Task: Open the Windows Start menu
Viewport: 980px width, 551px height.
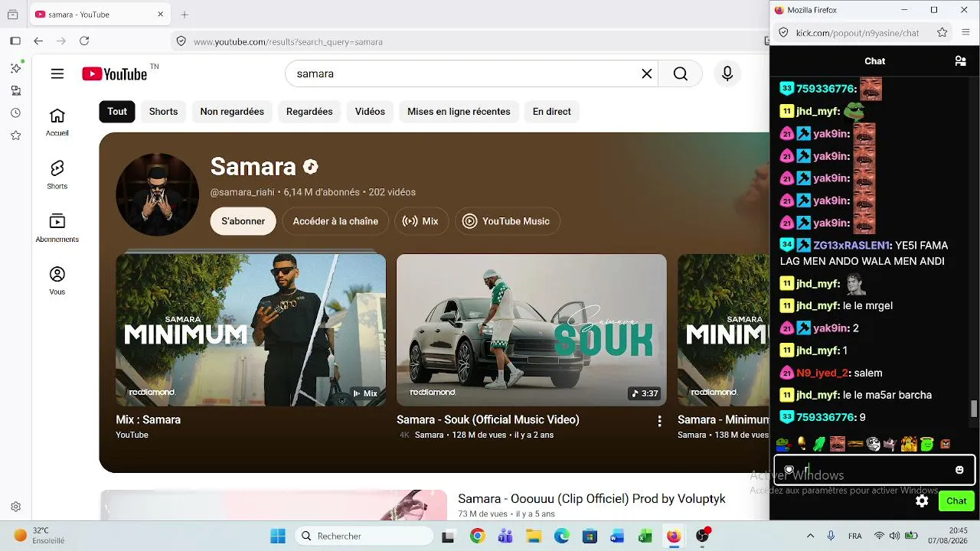Action: point(278,536)
